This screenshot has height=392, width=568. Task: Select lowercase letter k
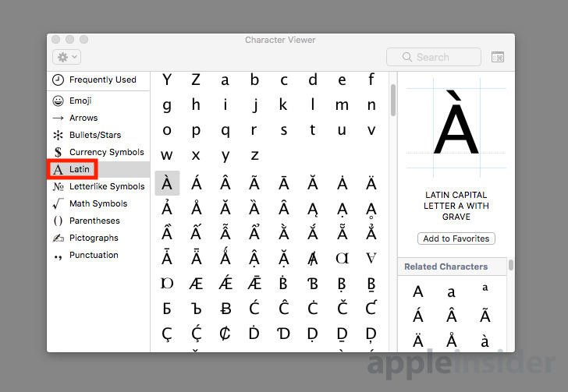[284, 104]
